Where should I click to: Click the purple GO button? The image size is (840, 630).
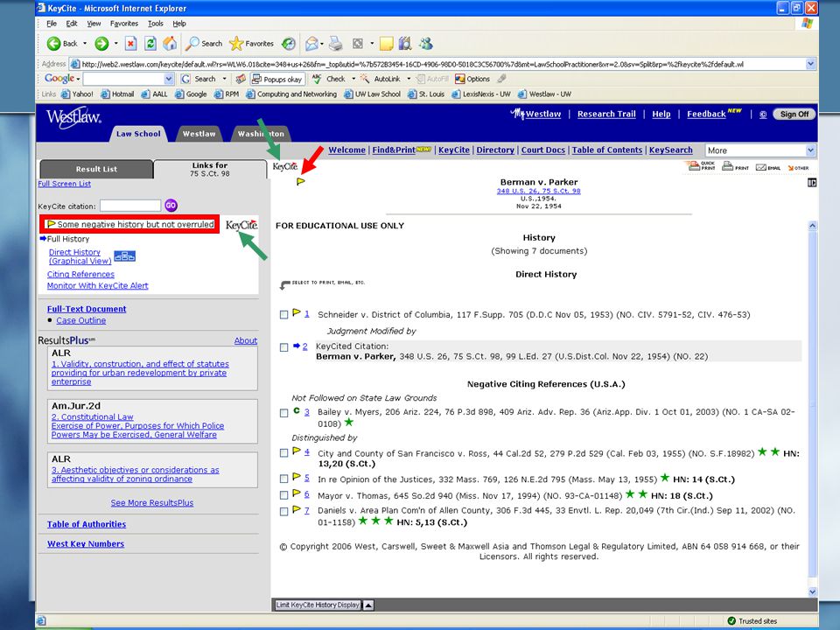[171, 205]
